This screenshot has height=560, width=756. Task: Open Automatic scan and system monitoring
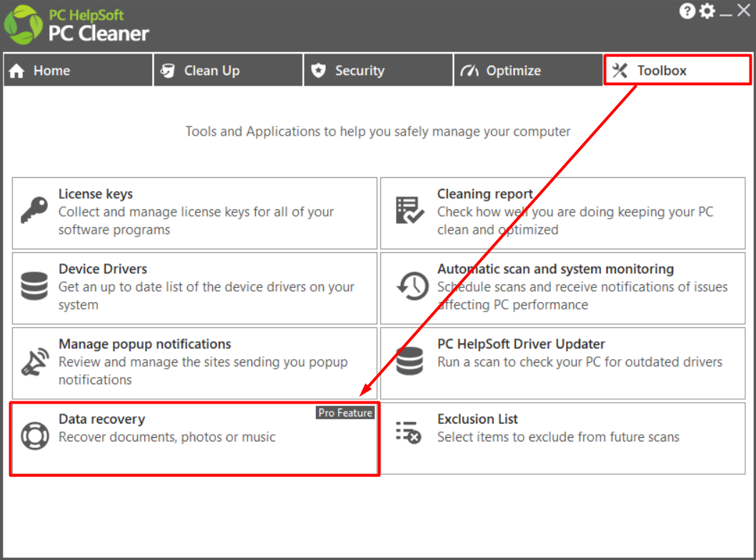pyautogui.click(x=562, y=288)
